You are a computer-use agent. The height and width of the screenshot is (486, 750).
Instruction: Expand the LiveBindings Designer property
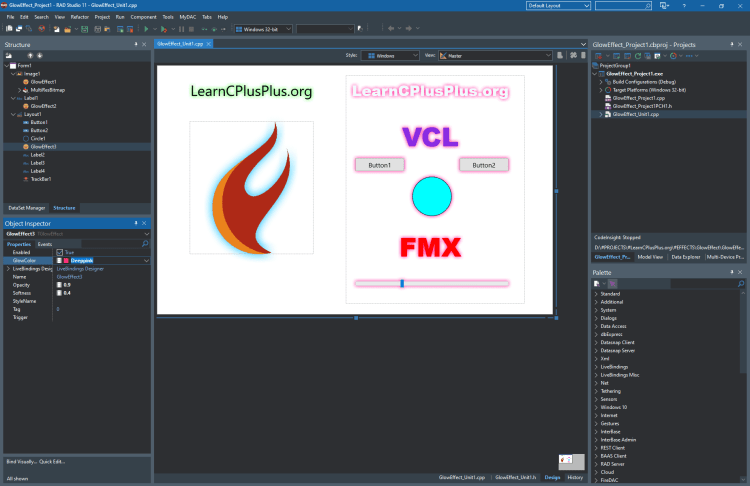click(x=8, y=269)
